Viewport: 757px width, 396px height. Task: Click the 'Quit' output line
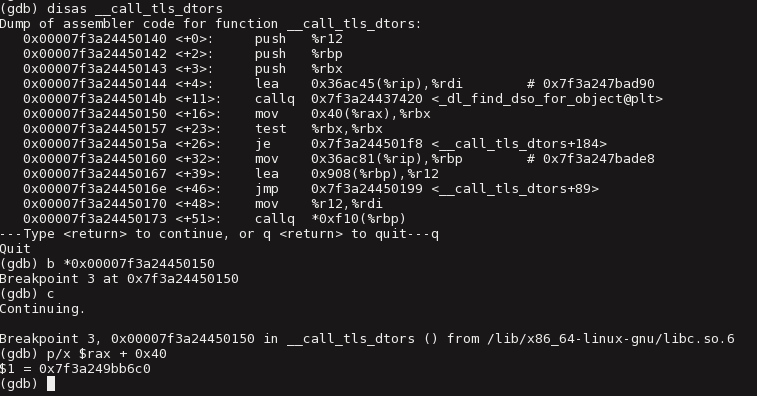click(15, 249)
